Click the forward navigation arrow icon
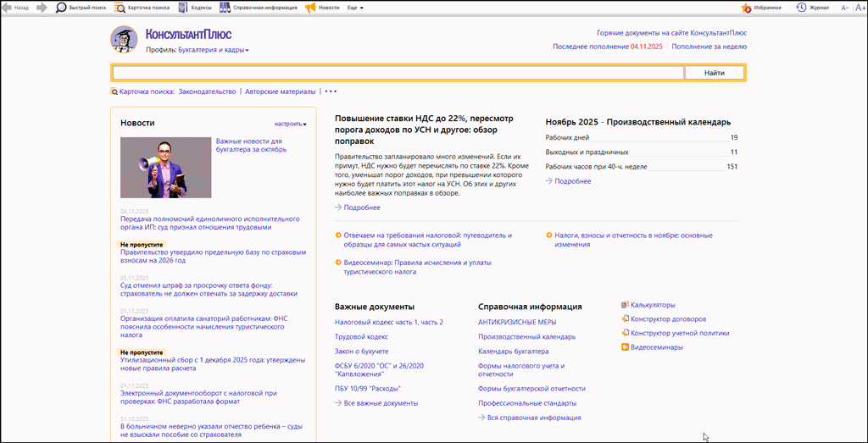The width and height of the screenshot is (868, 443). point(42,8)
